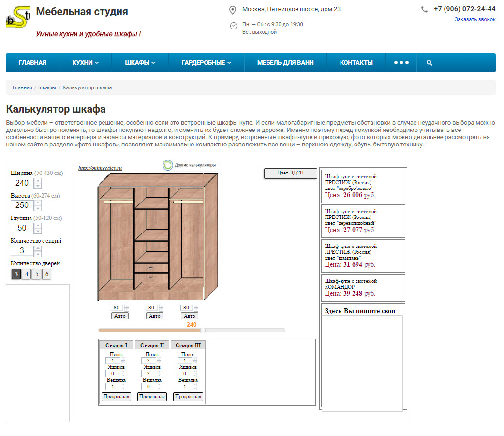504x436 pixels.
Task: Decrease Количество секций with the down arrow
Action: [38, 253]
